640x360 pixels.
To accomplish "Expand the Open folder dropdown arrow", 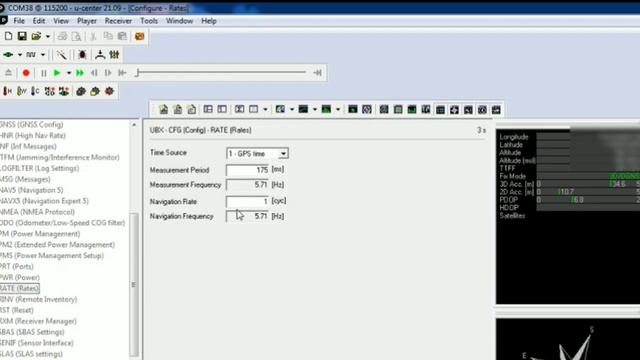I will tap(48, 37).
